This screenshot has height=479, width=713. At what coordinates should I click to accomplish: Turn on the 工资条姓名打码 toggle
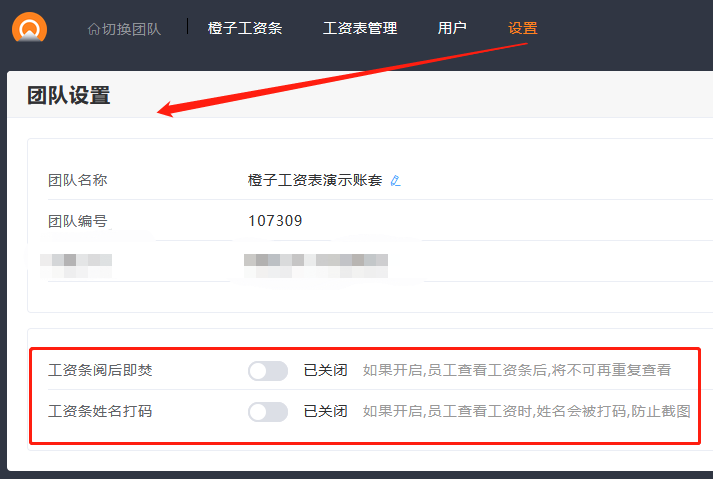(267, 411)
